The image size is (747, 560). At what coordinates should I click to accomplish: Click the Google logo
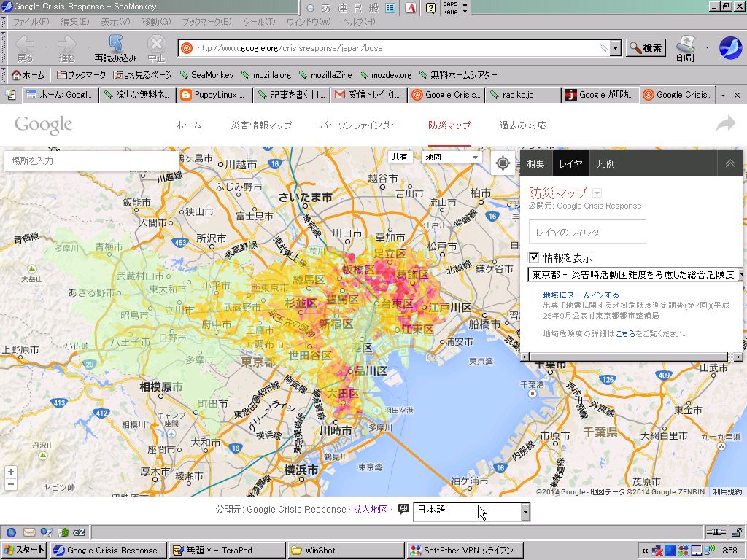tap(43, 125)
